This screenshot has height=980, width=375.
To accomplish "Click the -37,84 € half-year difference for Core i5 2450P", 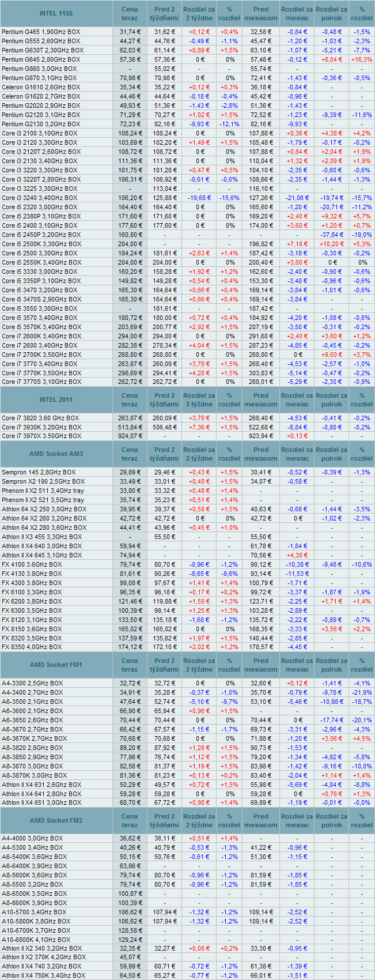I will (x=332, y=235).
